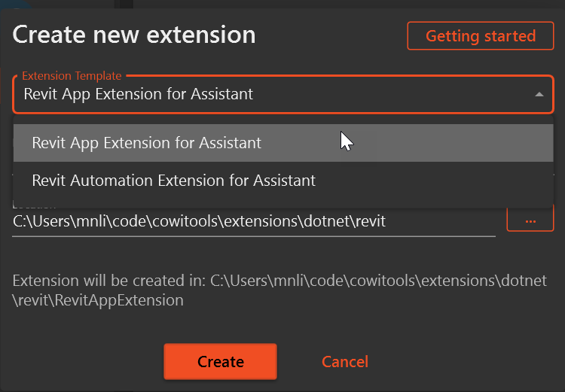Cancel the new extension dialog
565x392 pixels.
345,362
